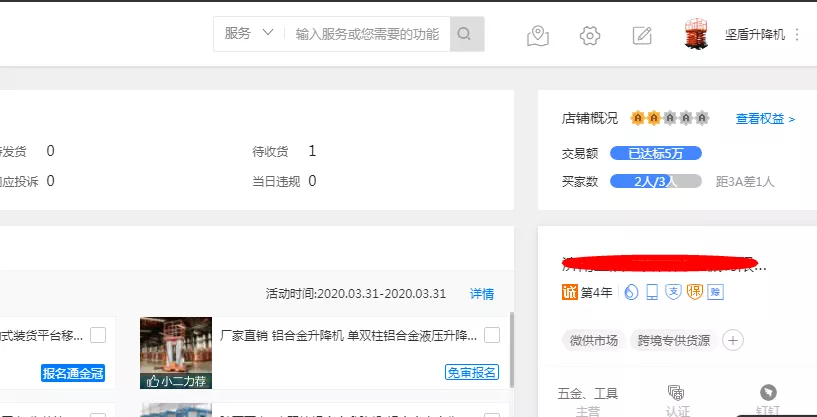Image resolution: width=817 pixels, height=417 pixels.
Task: Click the 赊 badge icon
Action: click(716, 292)
